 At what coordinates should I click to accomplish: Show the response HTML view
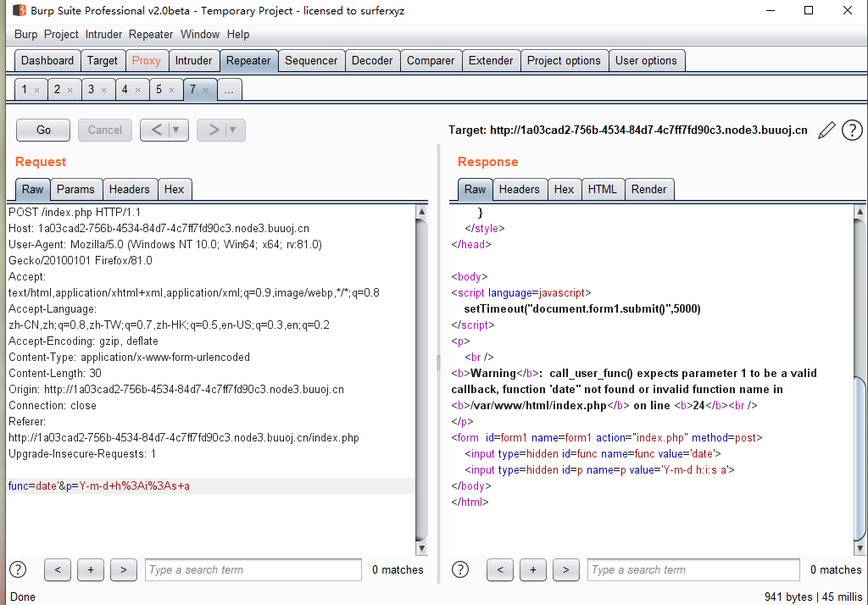click(603, 189)
